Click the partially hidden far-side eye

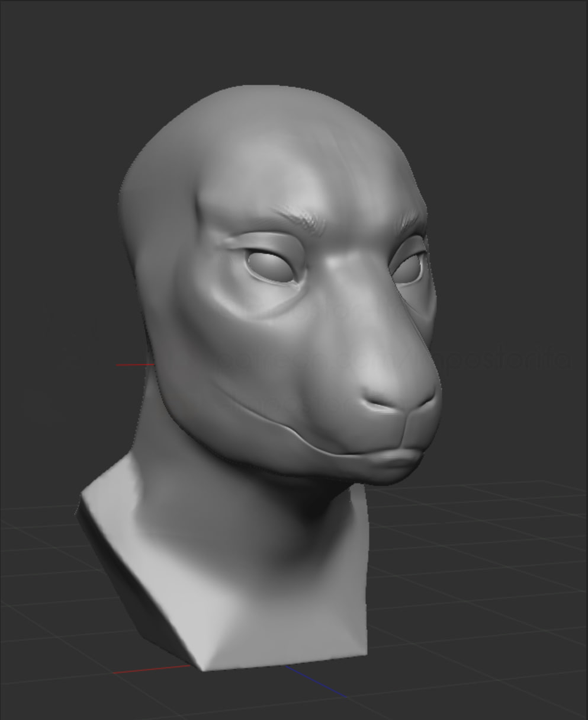point(410,267)
